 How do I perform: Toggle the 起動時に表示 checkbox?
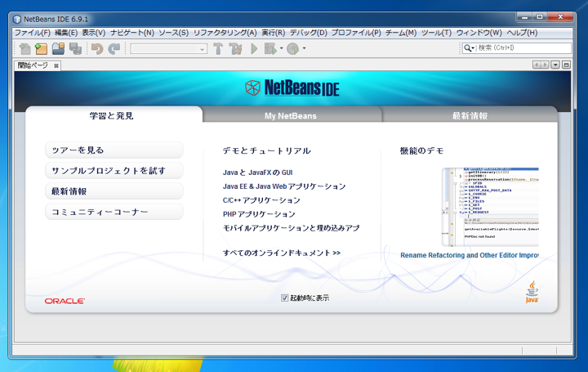point(285,298)
